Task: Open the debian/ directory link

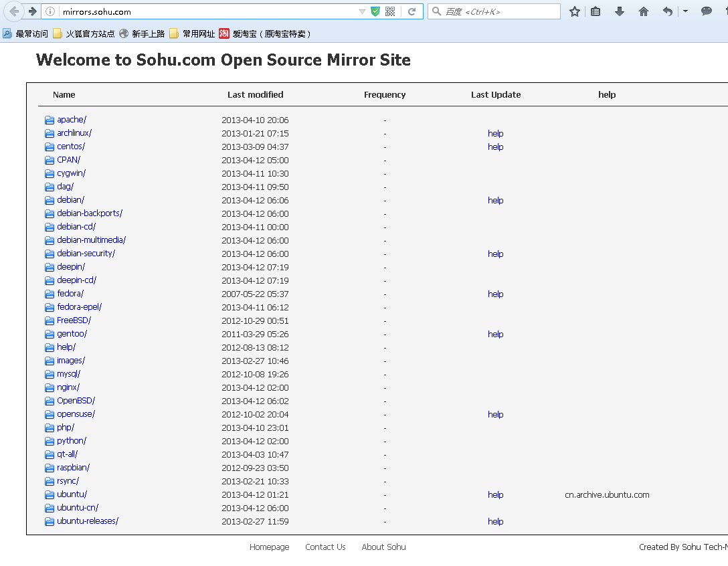Action: coord(70,200)
